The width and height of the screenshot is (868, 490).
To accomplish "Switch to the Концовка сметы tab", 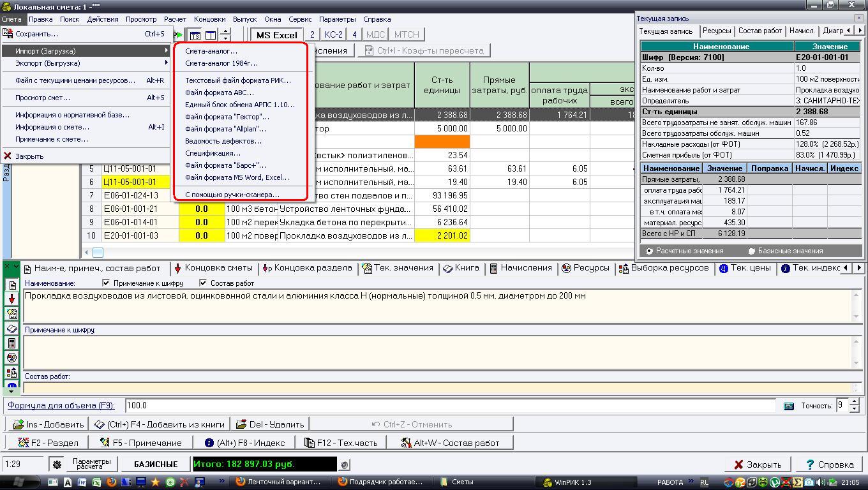I will 213,268.
